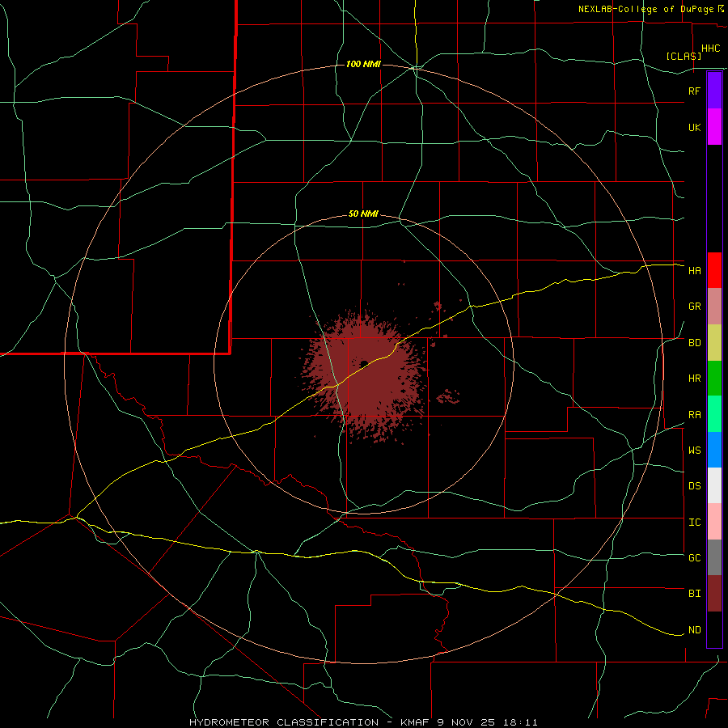The height and width of the screenshot is (728, 728).
Task: Click the GC legend label
Action: coord(694,557)
